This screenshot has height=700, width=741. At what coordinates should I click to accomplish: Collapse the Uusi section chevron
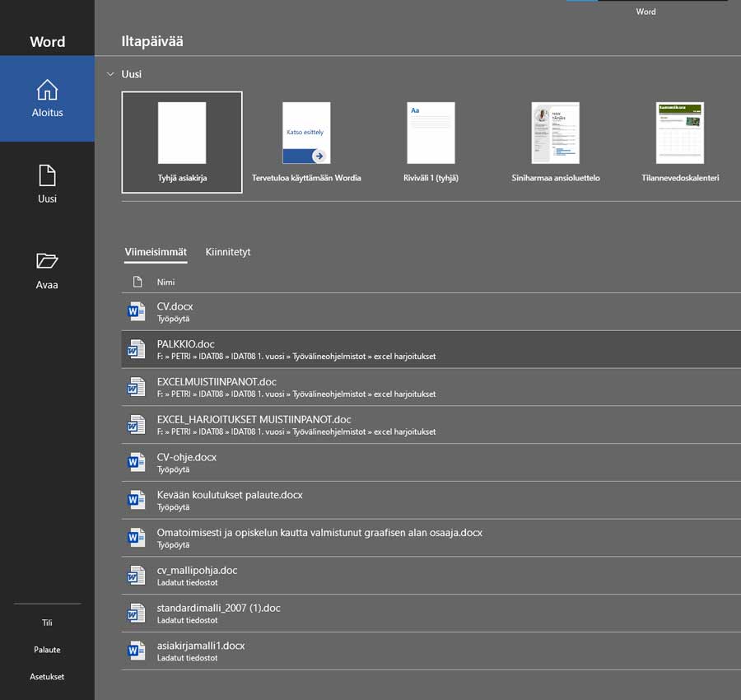click(x=110, y=74)
